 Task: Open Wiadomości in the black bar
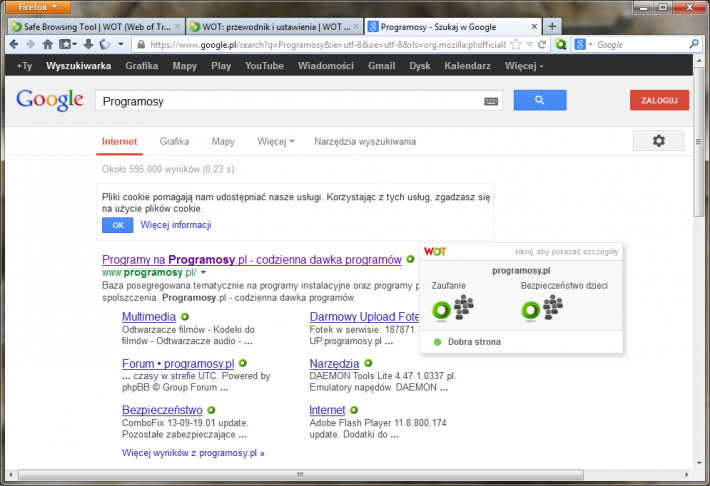tap(326, 66)
